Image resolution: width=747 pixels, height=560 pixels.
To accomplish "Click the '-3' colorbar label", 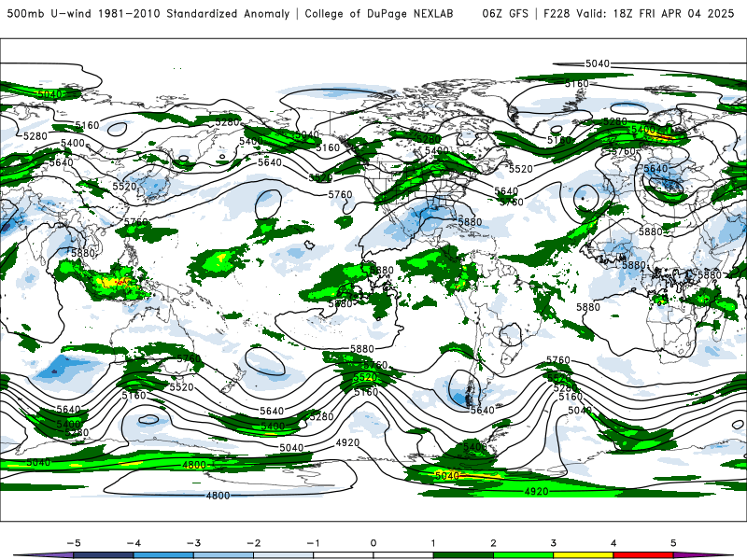I will pos(193,543).
